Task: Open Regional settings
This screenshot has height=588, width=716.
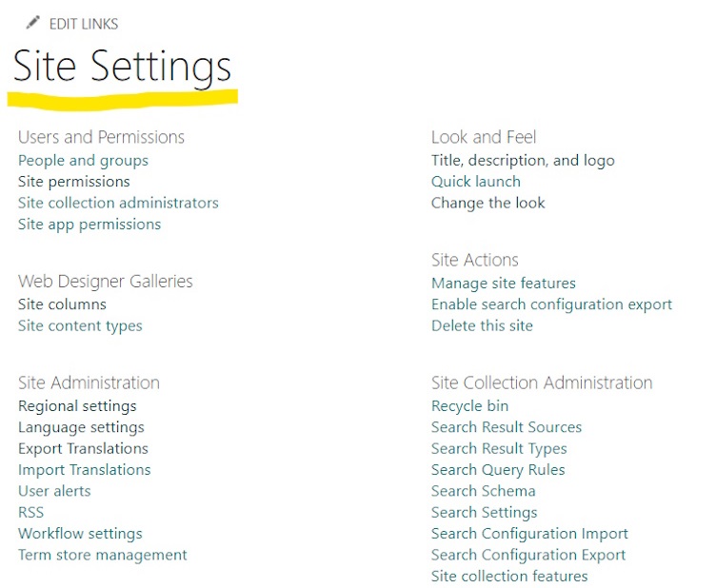Action: point(77,406)
